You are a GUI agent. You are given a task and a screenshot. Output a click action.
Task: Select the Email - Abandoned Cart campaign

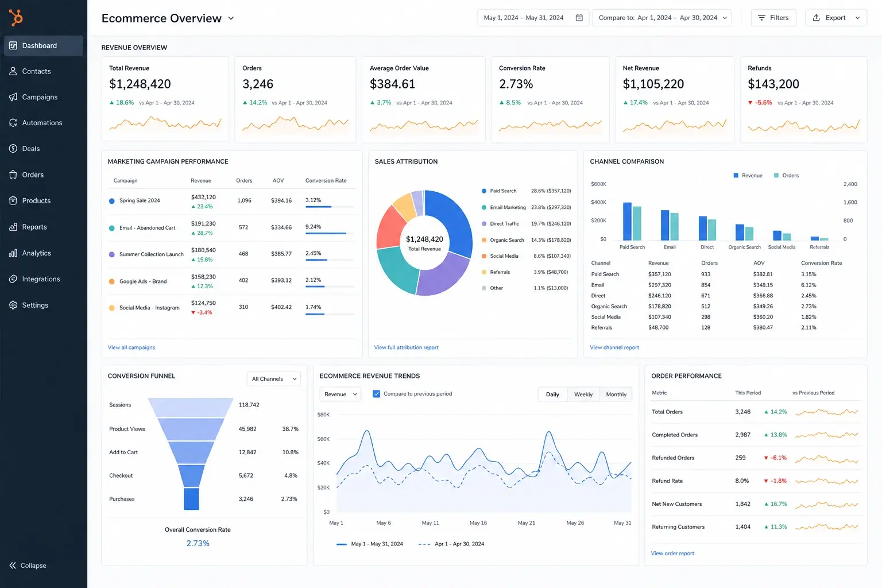231,228
